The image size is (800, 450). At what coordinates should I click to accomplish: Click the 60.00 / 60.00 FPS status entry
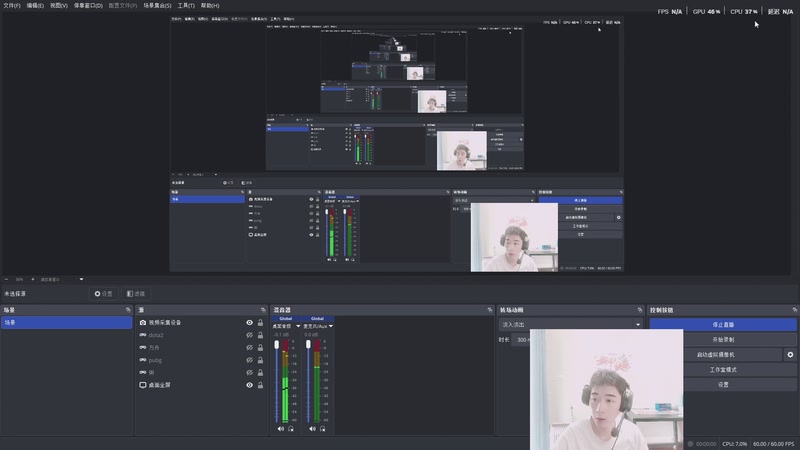pyautogui.click(x=773, y=444)
